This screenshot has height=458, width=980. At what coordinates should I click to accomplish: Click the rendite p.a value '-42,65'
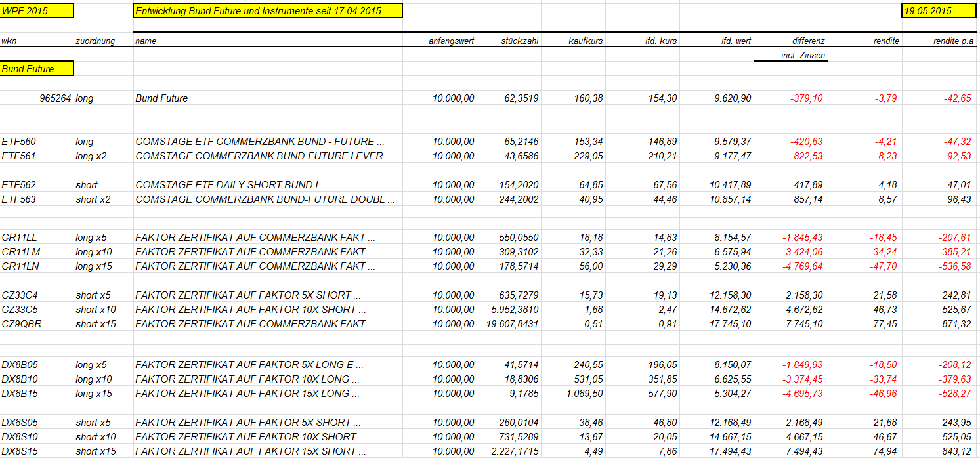pos(958,98)
